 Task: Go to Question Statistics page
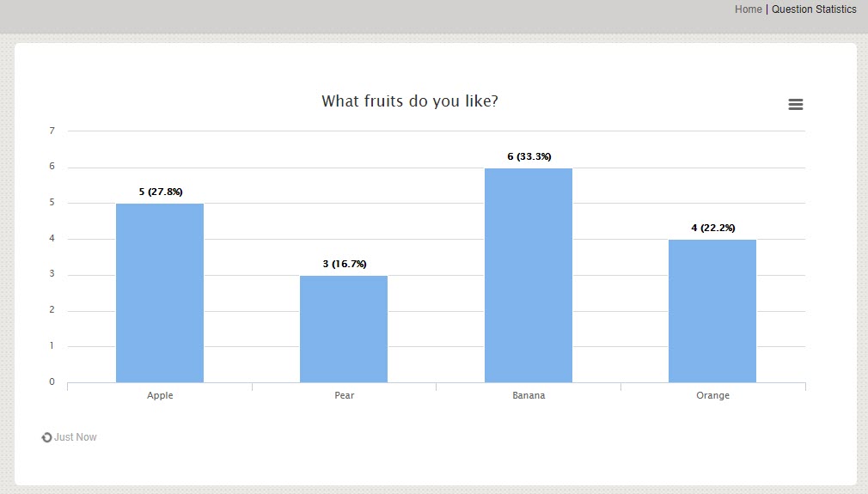pos(814,9)
